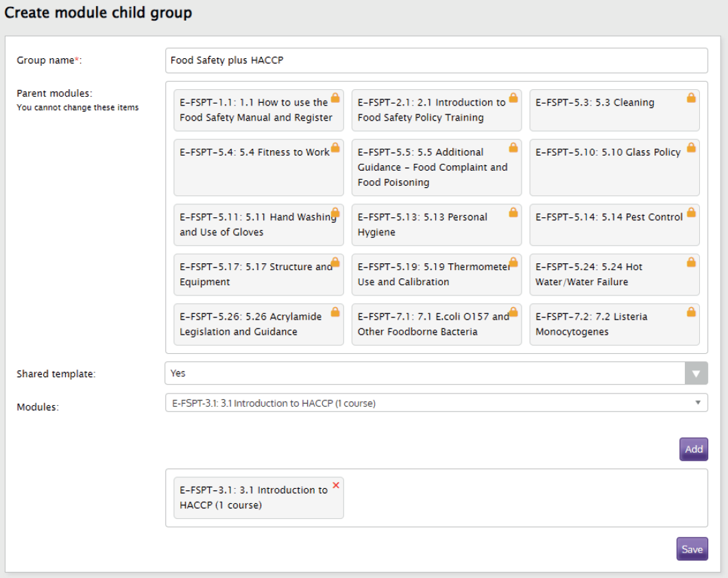Screen dimensions: 728x578
Task: Click the lock icon on 5.11 Hand Washing
Action: tap(335, 212)
